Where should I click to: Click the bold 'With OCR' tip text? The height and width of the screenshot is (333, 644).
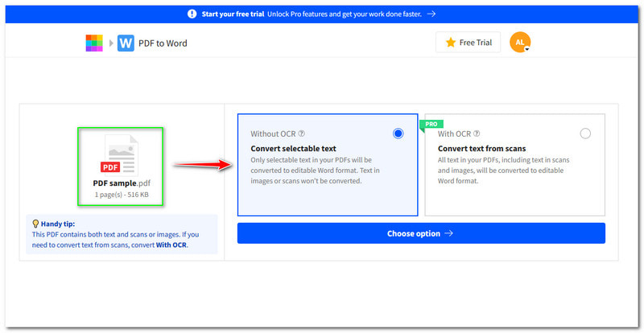[x=171, y=245]
